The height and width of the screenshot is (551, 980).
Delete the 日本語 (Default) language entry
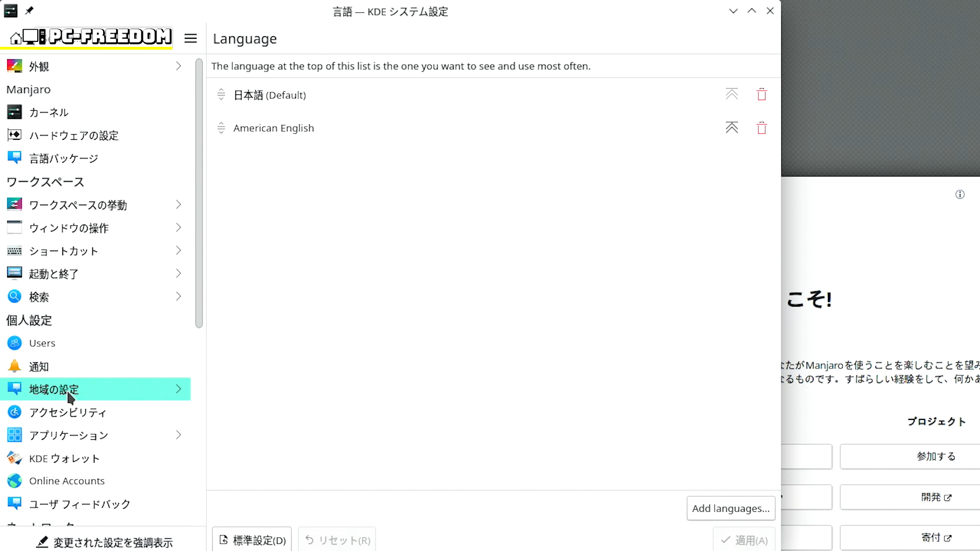762,95
